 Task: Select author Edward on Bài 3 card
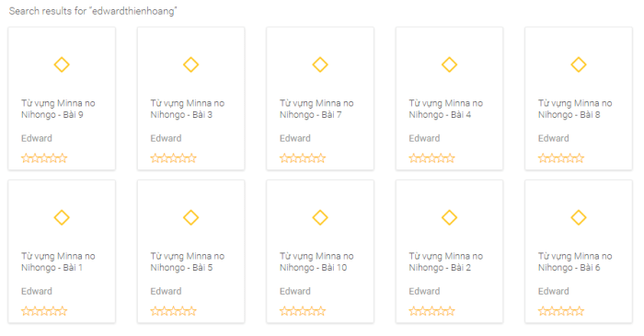click(x=166, y=138)
